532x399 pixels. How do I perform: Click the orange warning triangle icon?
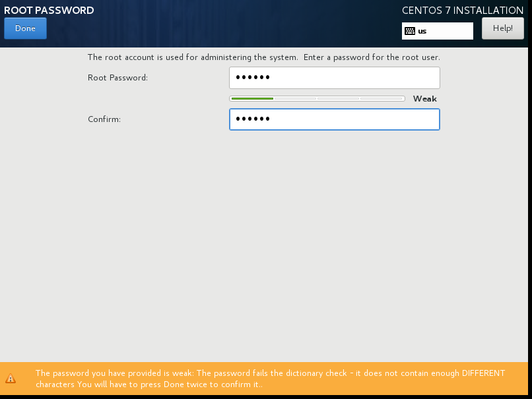pyautogui.click(x=11, y=379)
